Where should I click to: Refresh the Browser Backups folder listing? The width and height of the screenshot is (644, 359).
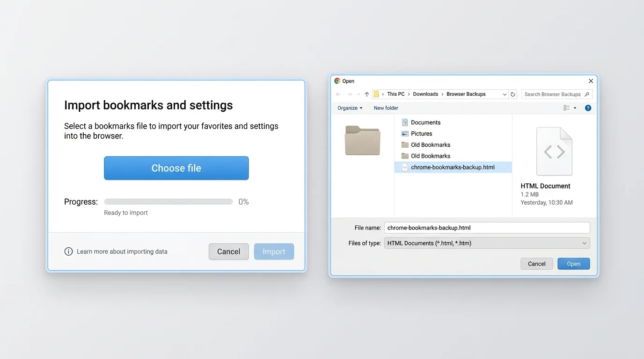(x=513, y=94)
